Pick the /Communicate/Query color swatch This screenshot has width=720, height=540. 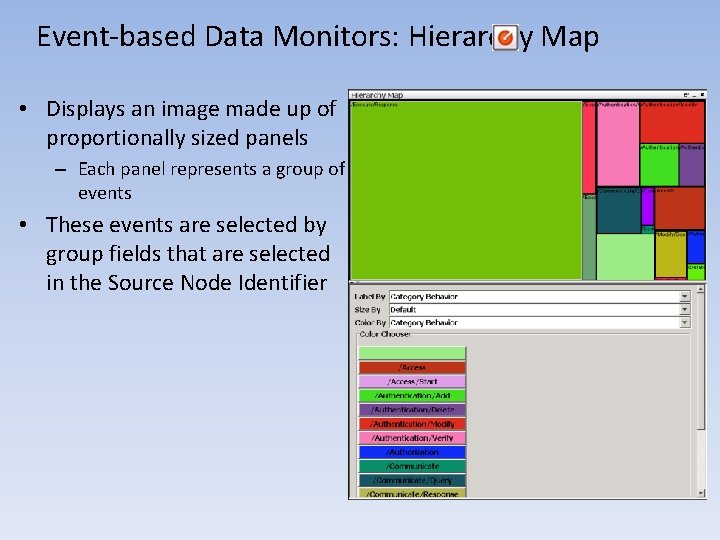point(412,480)
